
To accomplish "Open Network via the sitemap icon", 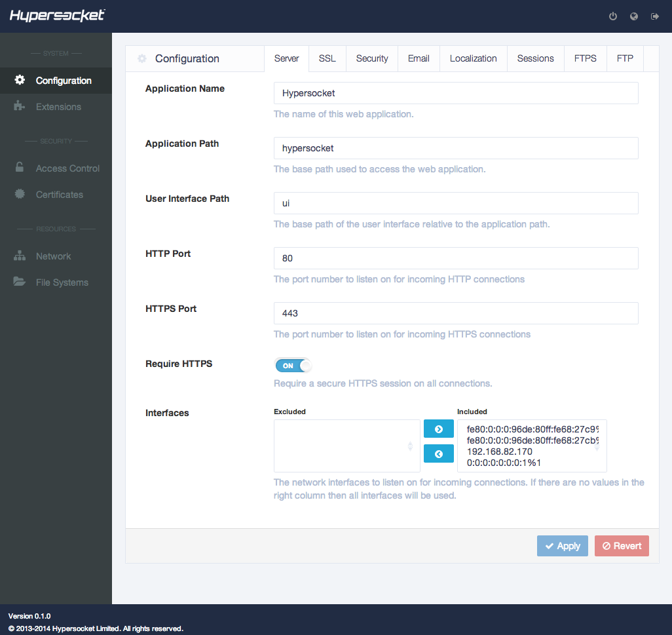I will [20, 256].
